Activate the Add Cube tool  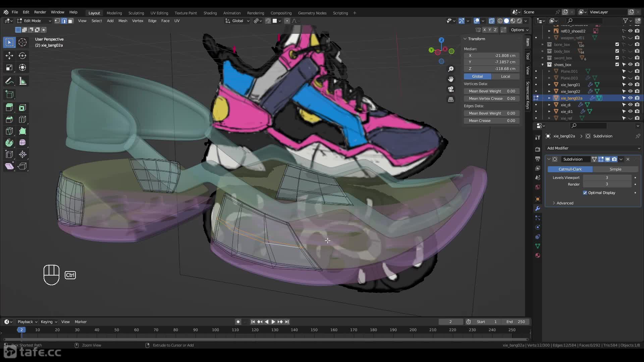(9, 95)
